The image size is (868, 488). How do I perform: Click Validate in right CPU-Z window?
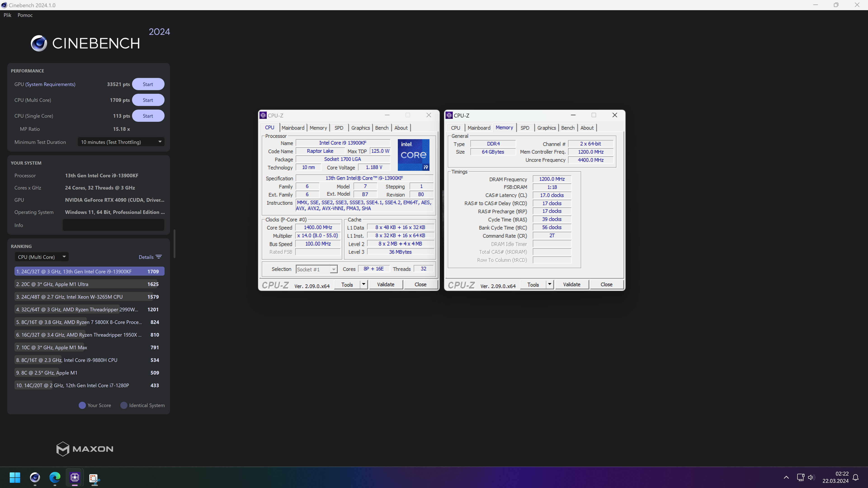tap(571, 285)
